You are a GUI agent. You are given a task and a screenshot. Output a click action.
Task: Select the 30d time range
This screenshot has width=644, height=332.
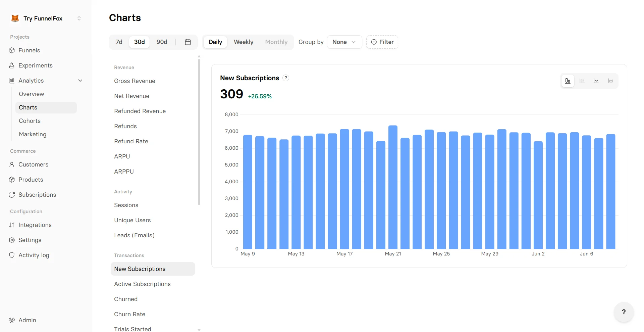click(x=140, y=42)
